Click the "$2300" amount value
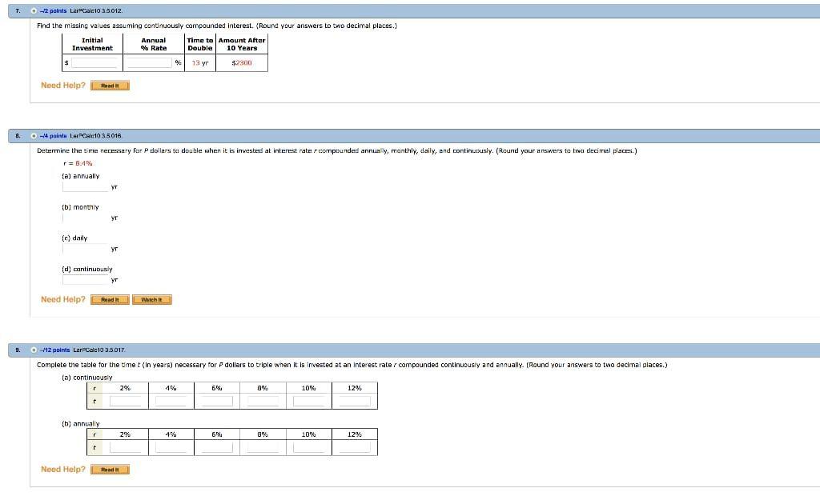The image size is (820, 504). click(242, 62)
